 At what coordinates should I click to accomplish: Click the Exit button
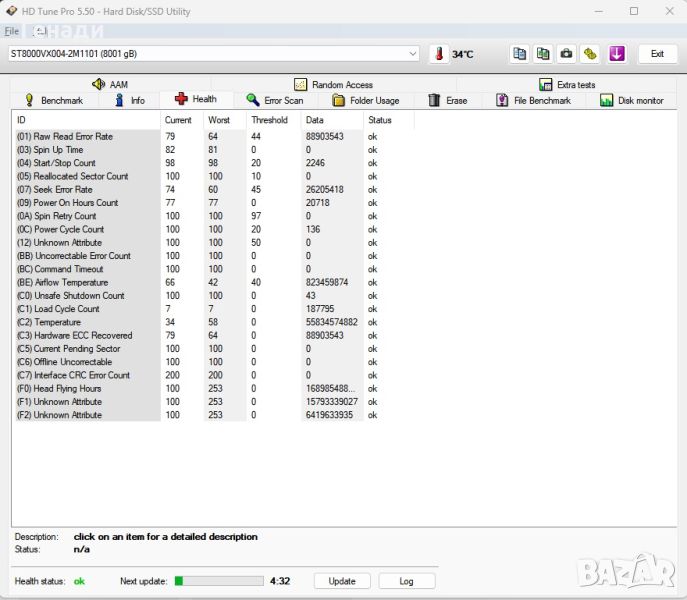[657, 54]
